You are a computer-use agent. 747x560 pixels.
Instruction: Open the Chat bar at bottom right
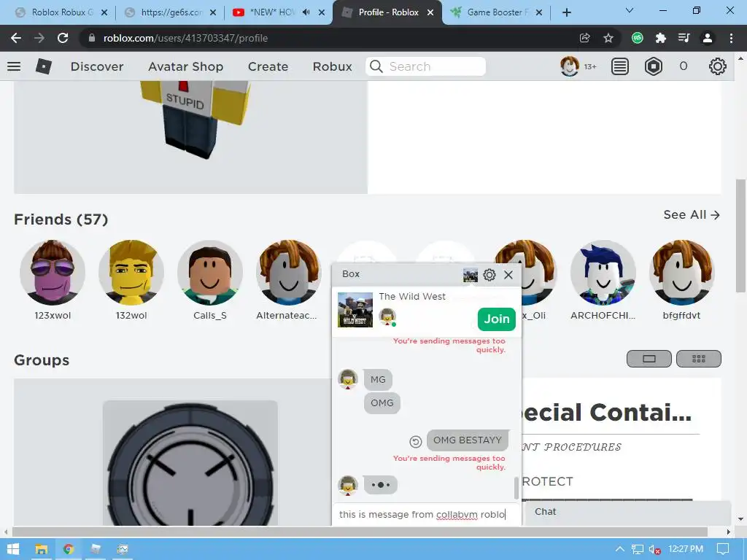coord(627,512)
